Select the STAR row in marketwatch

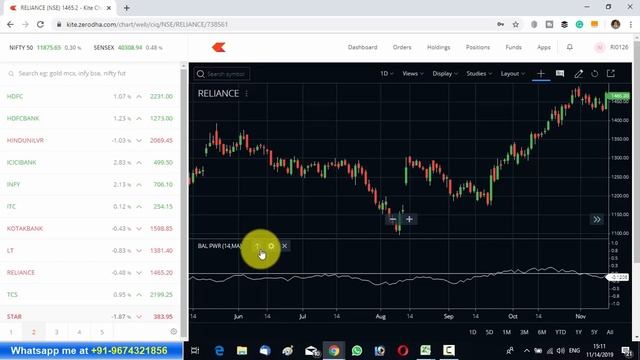point(90,316)
